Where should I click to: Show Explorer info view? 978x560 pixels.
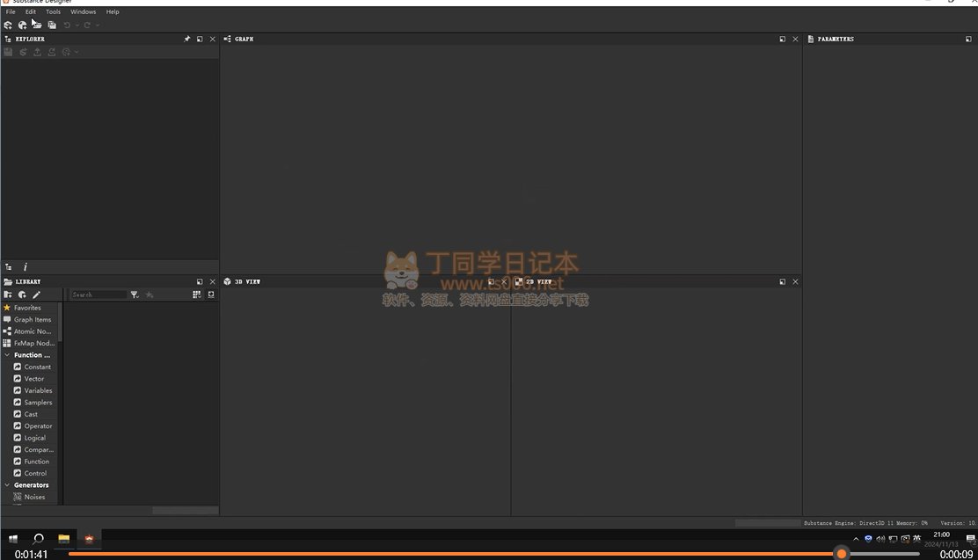coord(25,267)
